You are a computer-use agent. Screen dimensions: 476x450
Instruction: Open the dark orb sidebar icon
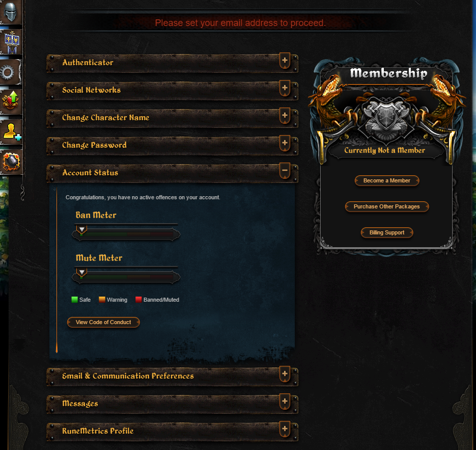11,162
